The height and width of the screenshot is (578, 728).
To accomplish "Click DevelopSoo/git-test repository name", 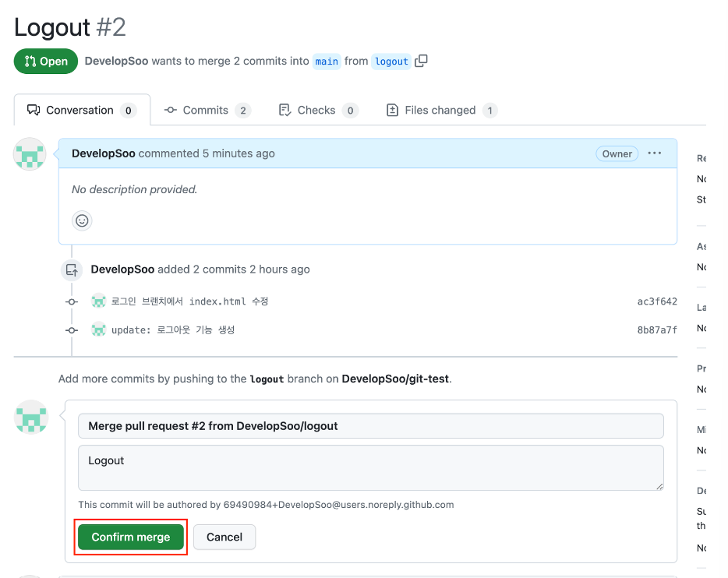I will click(x=395, y=379).
